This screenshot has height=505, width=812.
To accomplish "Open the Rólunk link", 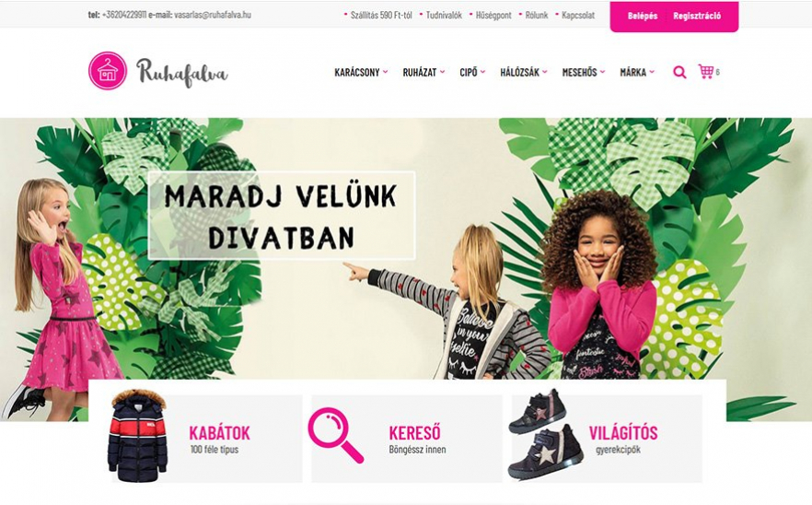I will pyautogui.click(x=537, y=16).
